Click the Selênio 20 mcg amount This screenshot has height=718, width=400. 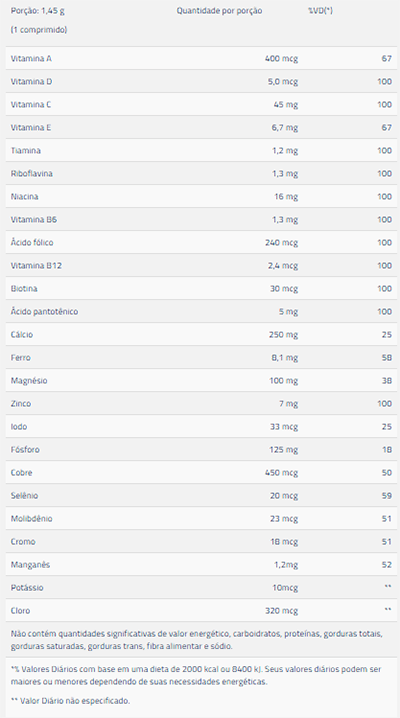[284, 495]
